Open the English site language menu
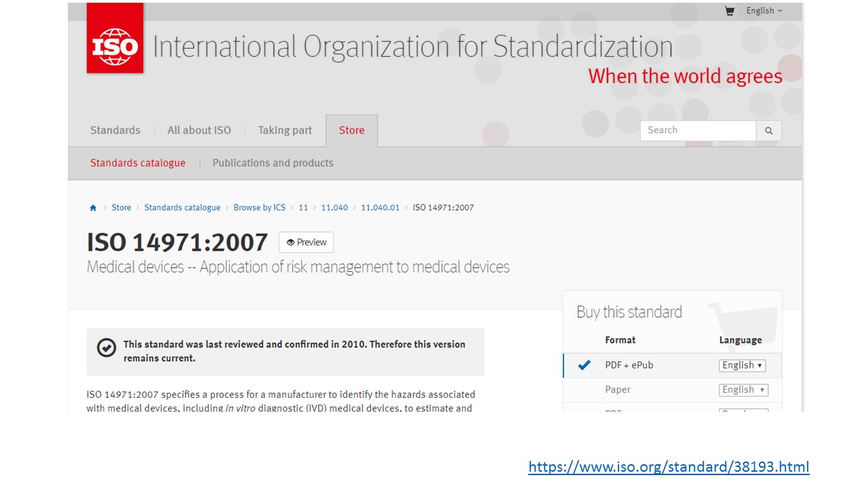Screen dimensions: 868x488 pos(764,11)
